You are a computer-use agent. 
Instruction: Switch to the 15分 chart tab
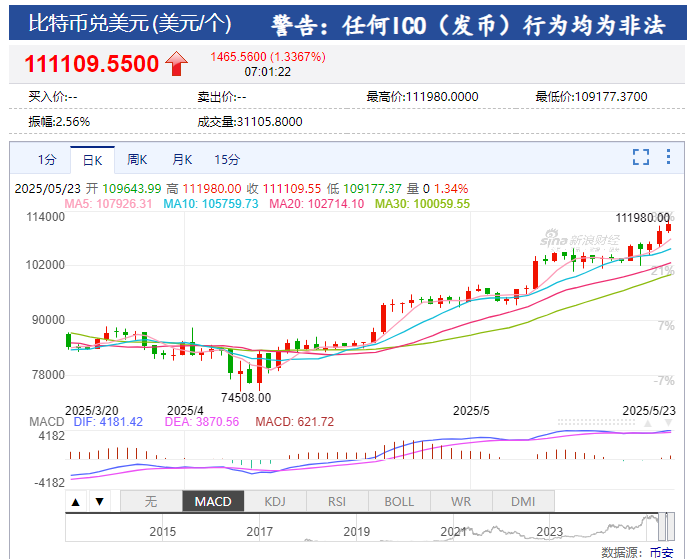point(227,159)
